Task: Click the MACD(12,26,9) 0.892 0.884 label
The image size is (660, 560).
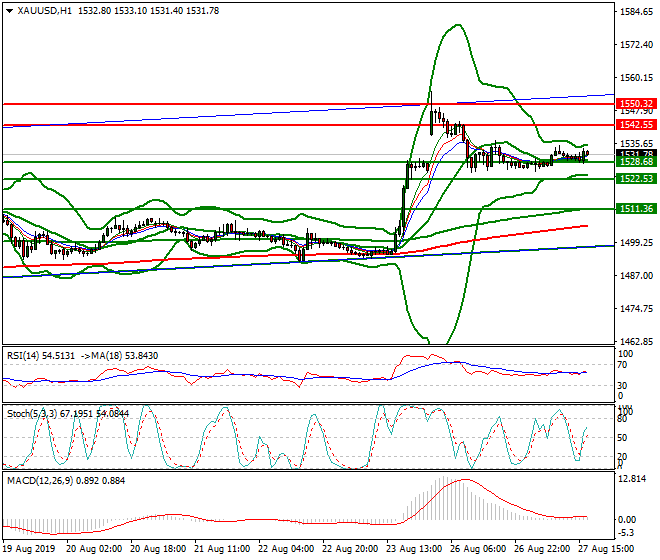Action: [x=66, y=480]
